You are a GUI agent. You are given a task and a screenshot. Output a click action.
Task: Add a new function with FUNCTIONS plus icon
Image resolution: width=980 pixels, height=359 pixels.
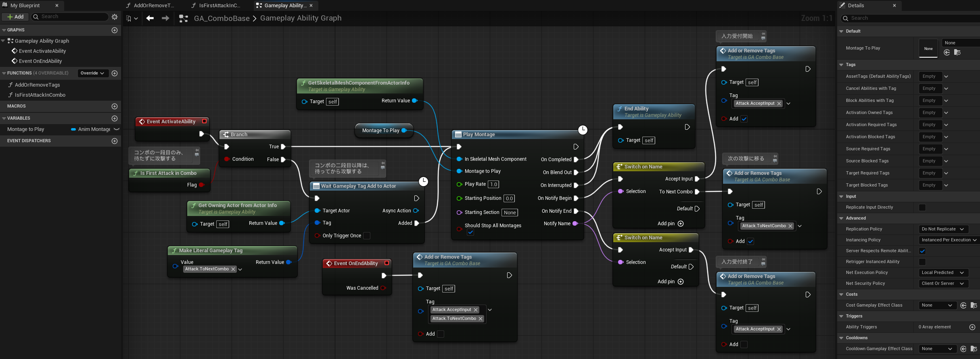click(115, 73)
